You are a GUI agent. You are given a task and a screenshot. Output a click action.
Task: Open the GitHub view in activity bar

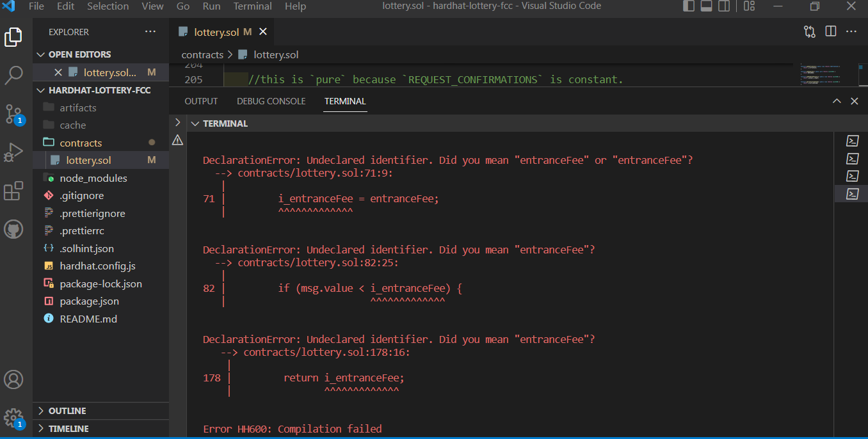tap(13, 229)
